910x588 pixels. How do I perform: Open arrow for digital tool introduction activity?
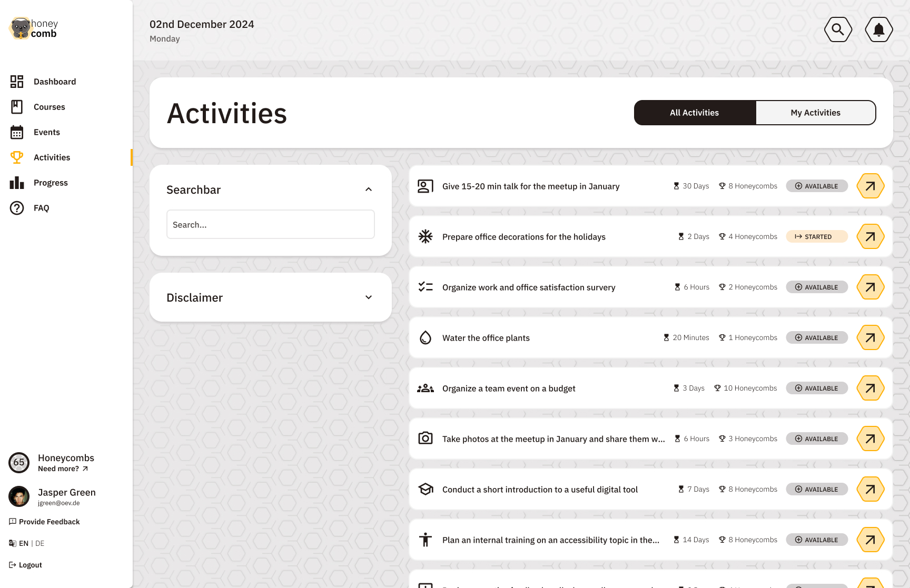coord(870,490)
